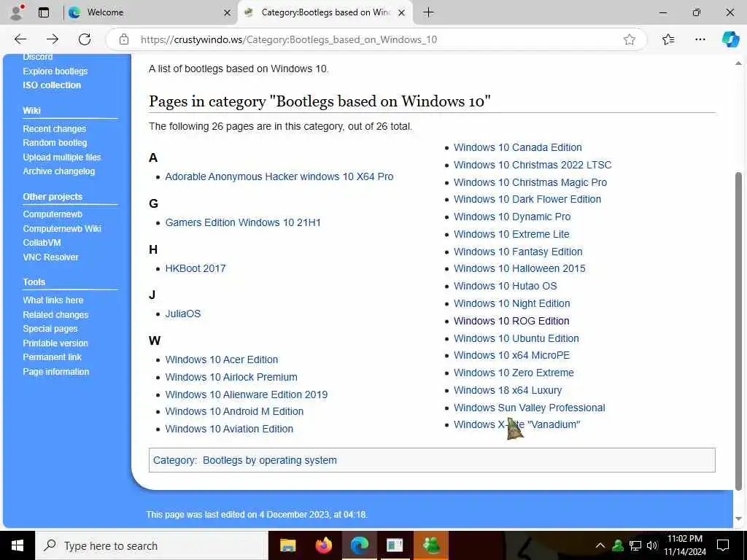The width and height of the screenshot is (747, 560).
Task: Open File Explorer from the taskbar
Action: [287, 545]
